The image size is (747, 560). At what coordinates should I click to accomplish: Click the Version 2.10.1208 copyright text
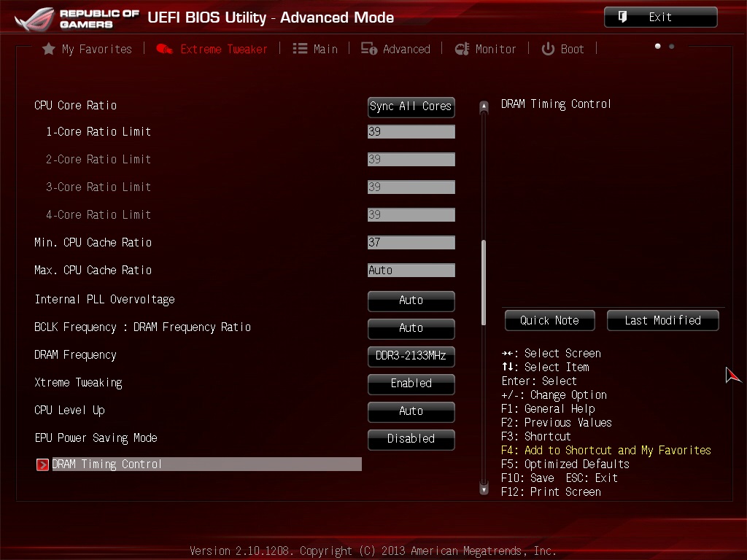pyautogui.click(x=373, y=551)
